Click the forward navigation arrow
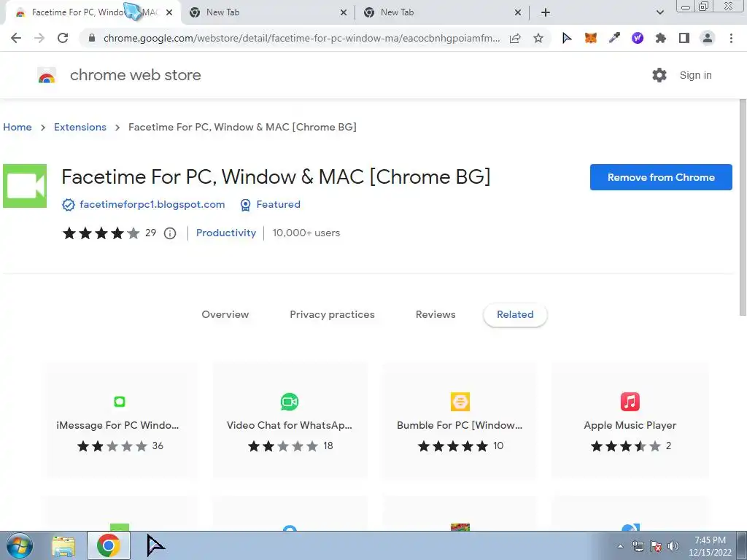 tap(39, 38)
